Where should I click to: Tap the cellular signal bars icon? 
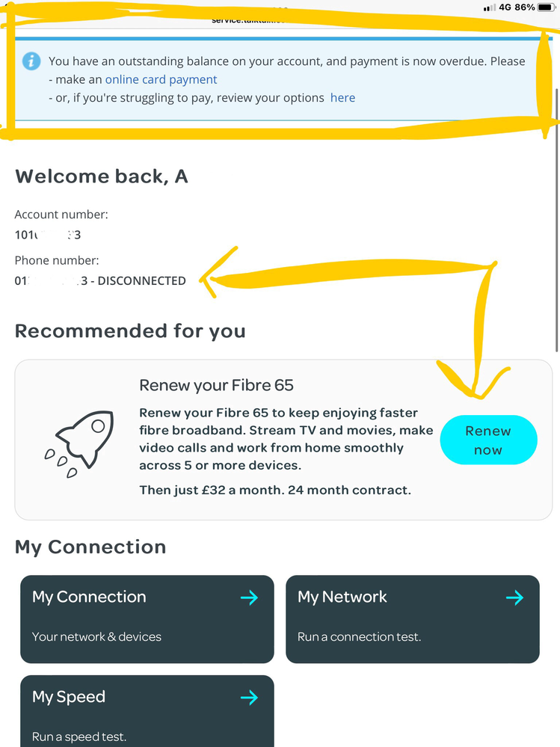click(489, 7)
